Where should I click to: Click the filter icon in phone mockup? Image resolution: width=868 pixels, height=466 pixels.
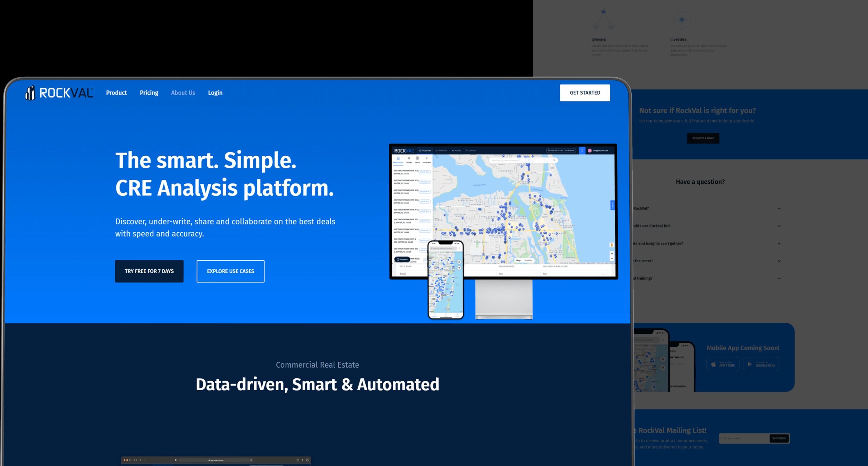(x=459, y=249)
